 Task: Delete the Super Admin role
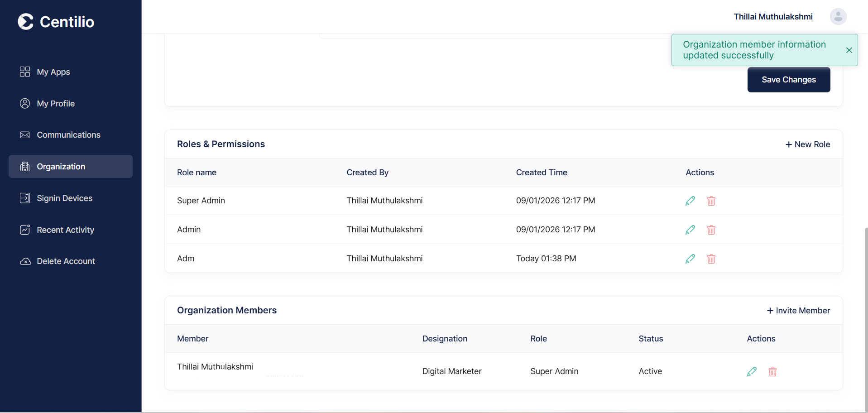(711, 201)
